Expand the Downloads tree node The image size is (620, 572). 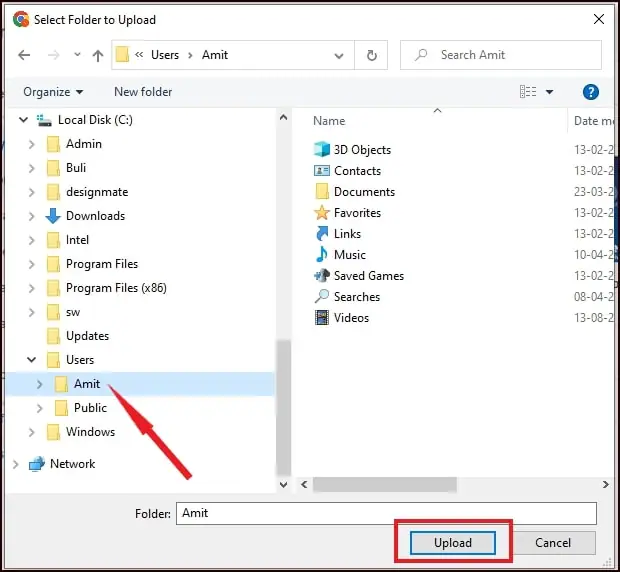32,216
